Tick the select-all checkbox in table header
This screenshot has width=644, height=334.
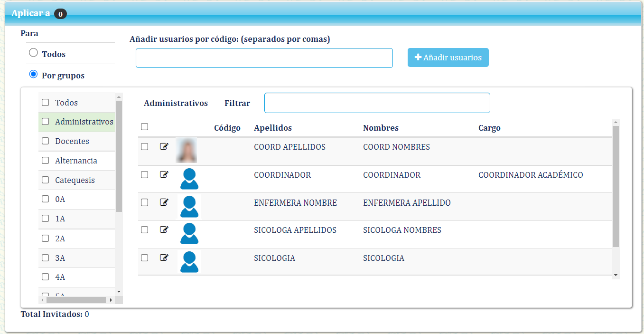[145, 126]
